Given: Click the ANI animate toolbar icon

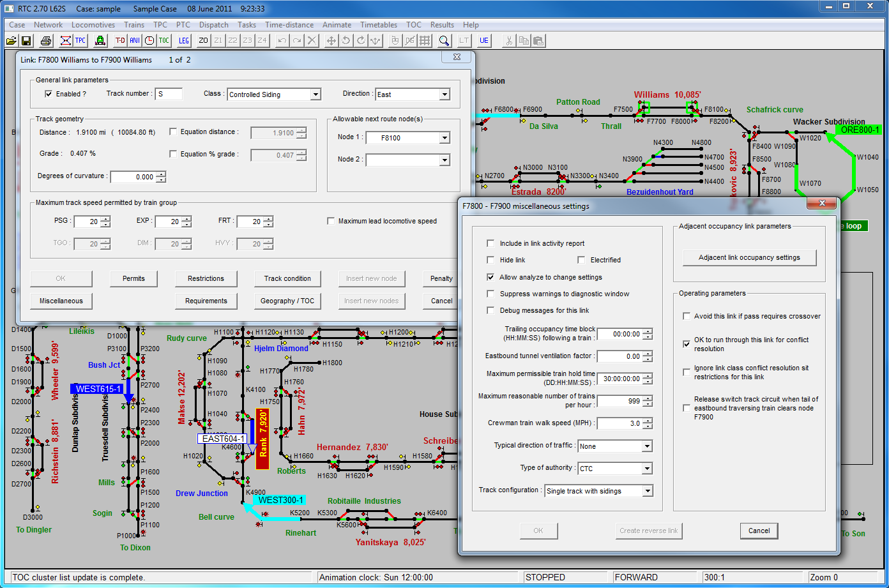Looking at the screenshot, I should pyautogui.click(x=135, y=41).
